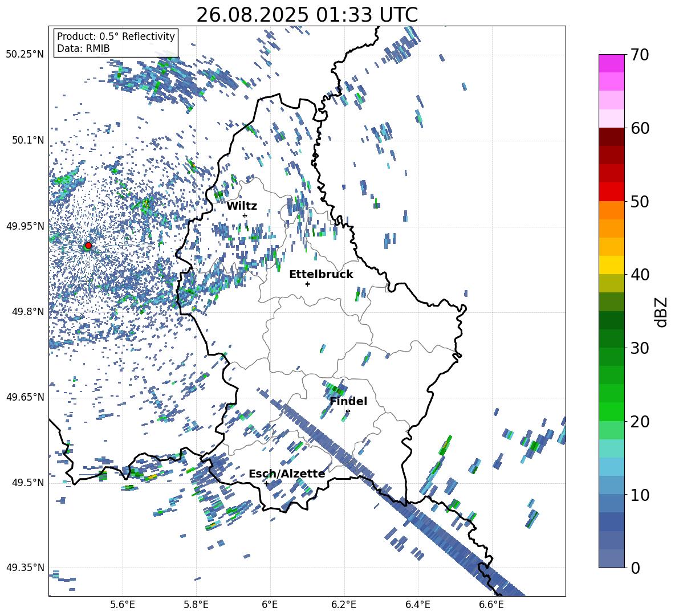The image size is (675, 616).
Task: Click the 10 tick on the colorbar
Action: coord(639,495)
